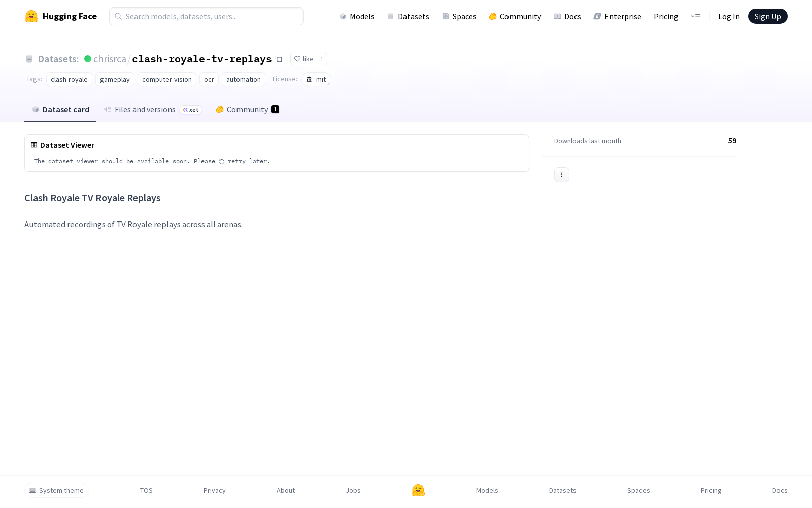
Task: Open Enterprise in the top navigation
Action: (617, 16)
